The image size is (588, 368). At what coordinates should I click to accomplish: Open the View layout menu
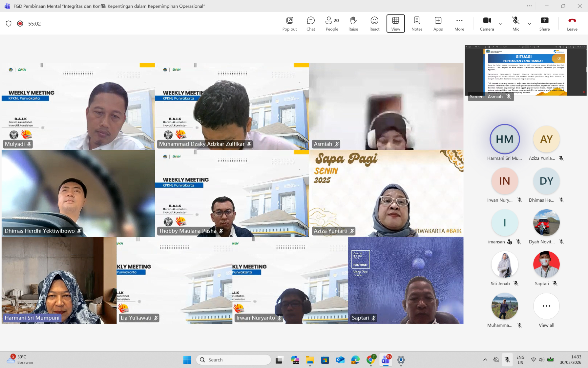tap(395, 23)
